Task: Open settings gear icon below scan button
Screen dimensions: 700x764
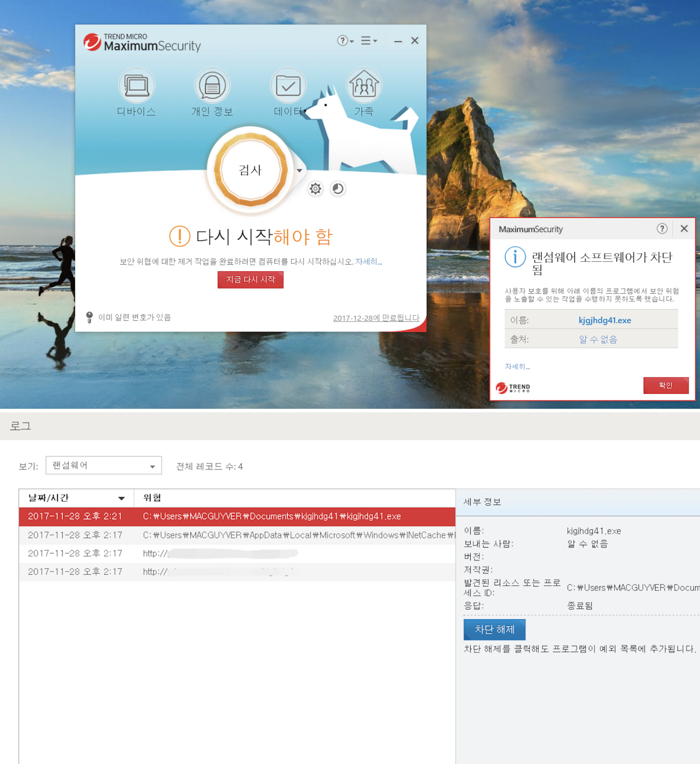Action: coord(315,189)
